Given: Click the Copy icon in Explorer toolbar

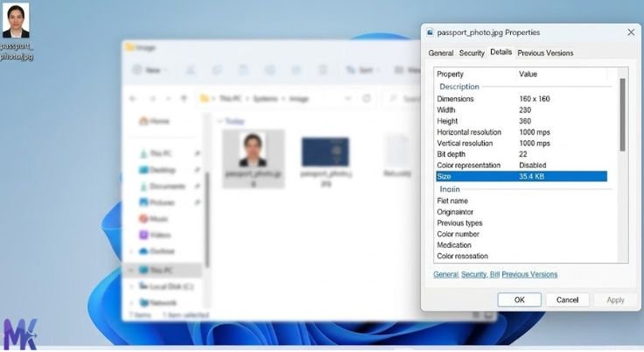Looking at the screenshot, I should tap(217, 70).
